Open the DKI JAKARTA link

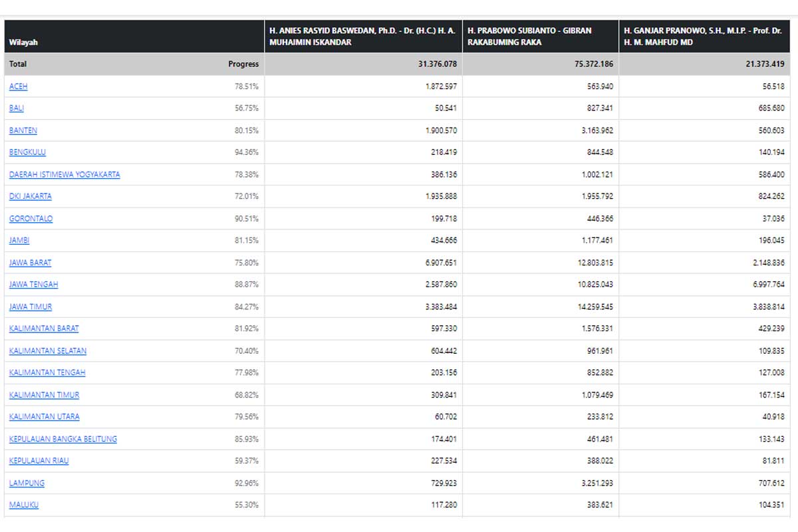[x=31, y=196]
